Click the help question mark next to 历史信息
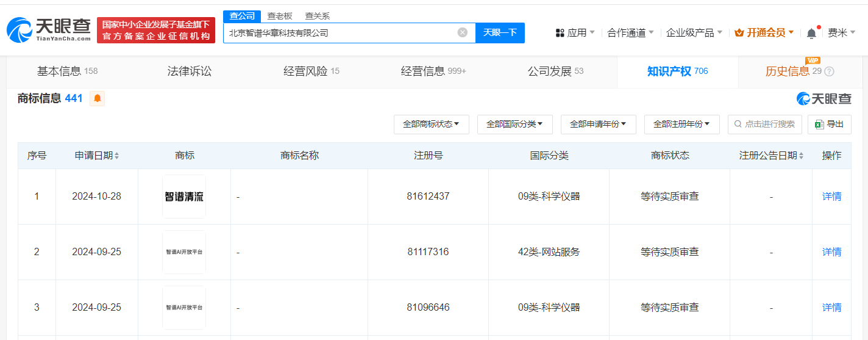 829,71
